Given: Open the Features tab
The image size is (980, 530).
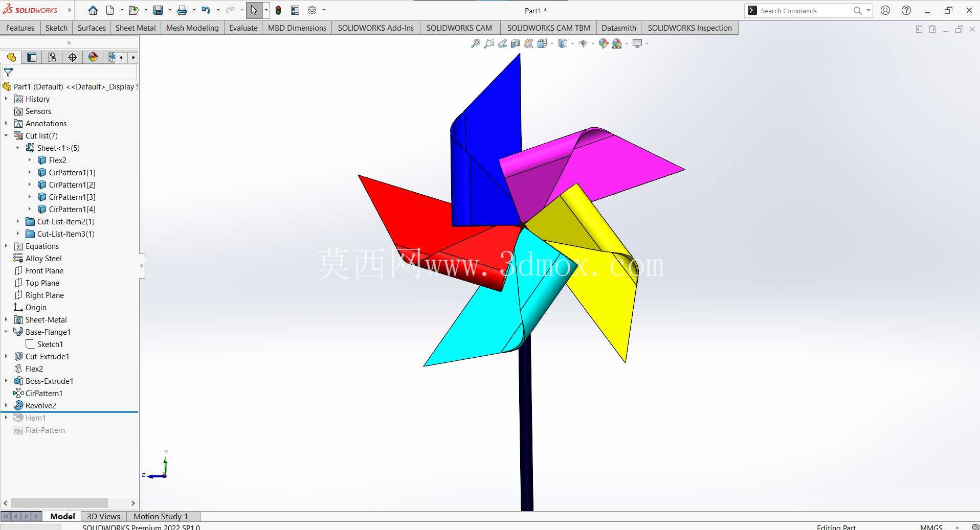Looking at the screenshot, I should click(20, 28).
